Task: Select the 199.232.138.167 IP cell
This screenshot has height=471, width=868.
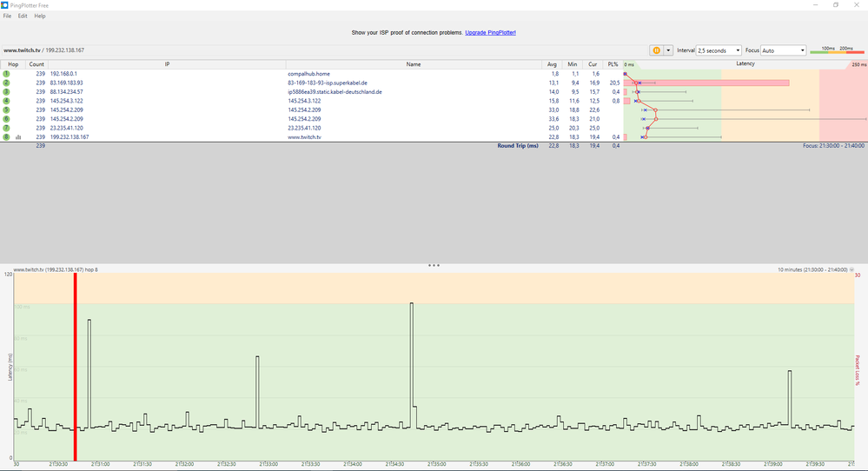Action: tap(70, 136)
